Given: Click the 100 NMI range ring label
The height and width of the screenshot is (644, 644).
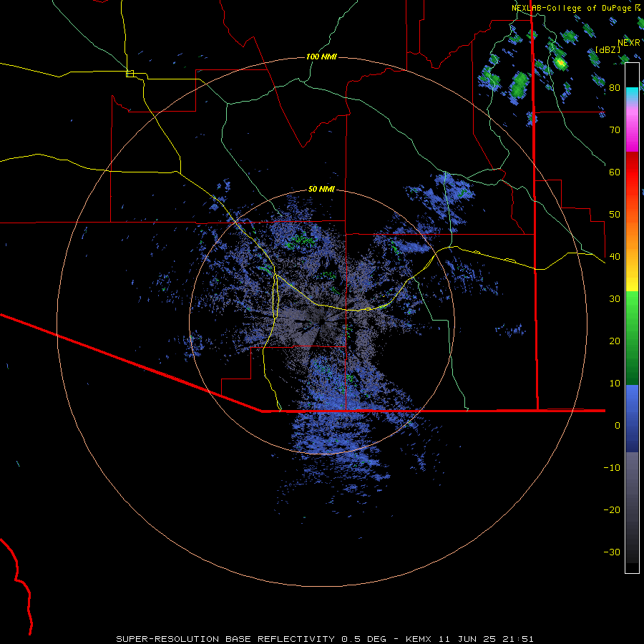Looking at the screenshot, I should click(321, 57).
